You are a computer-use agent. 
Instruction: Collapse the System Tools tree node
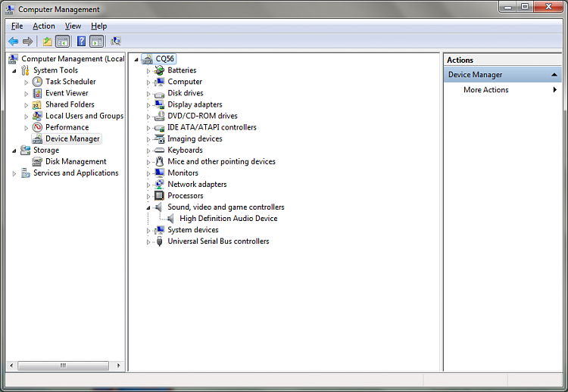14,71
